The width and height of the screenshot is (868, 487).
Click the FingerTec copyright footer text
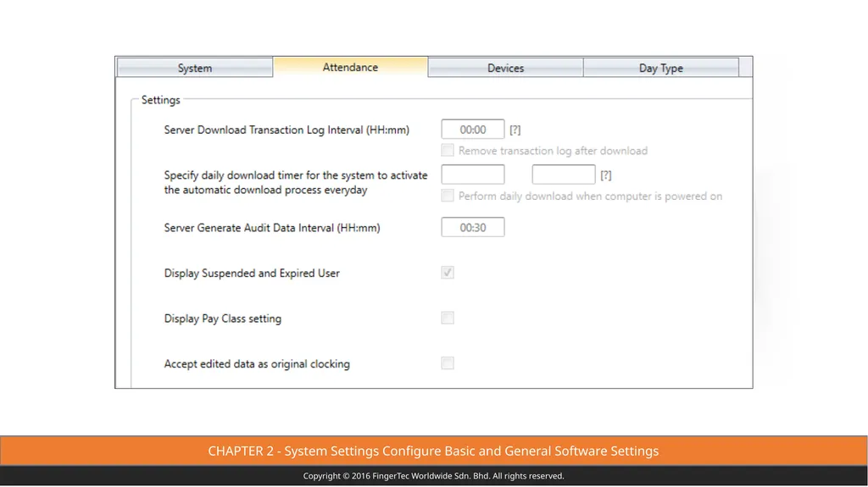[x=433, y=476]
